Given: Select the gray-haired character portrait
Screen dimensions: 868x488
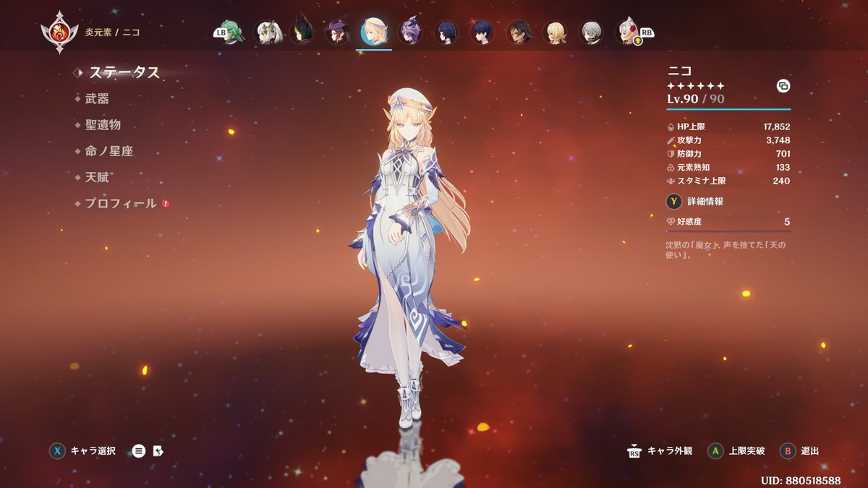Looking at the screenshot, I should 591,33.
